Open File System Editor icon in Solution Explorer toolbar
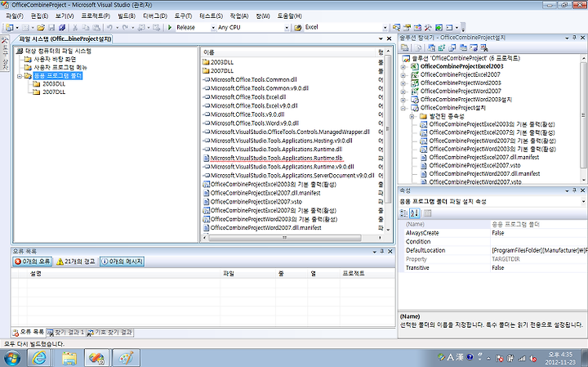The image size is (588, 367). pyautogui.click(x=431, y=47)
